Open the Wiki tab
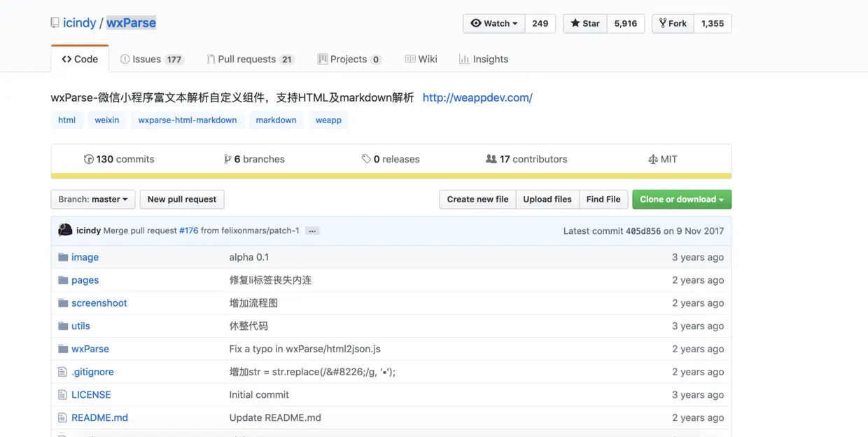The width and height of the screenshot is (868, 437). pos(421,60)
